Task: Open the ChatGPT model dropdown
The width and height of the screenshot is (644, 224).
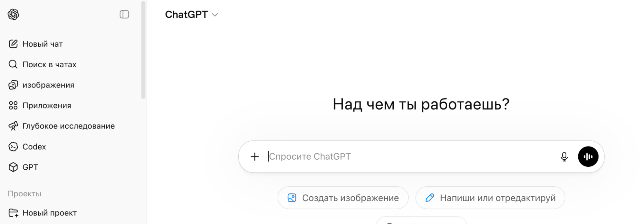Action: [192, 14]
